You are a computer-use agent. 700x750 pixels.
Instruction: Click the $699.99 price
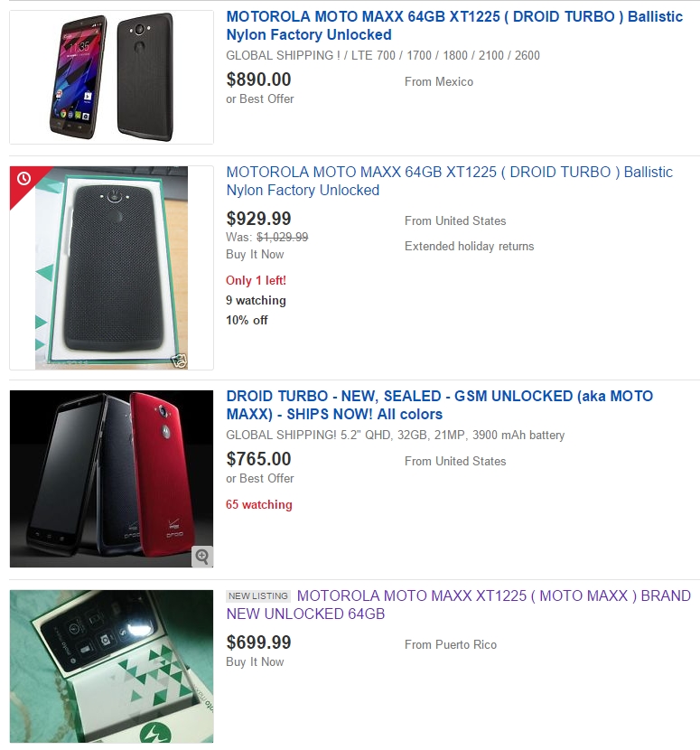(x=258, y=642)
